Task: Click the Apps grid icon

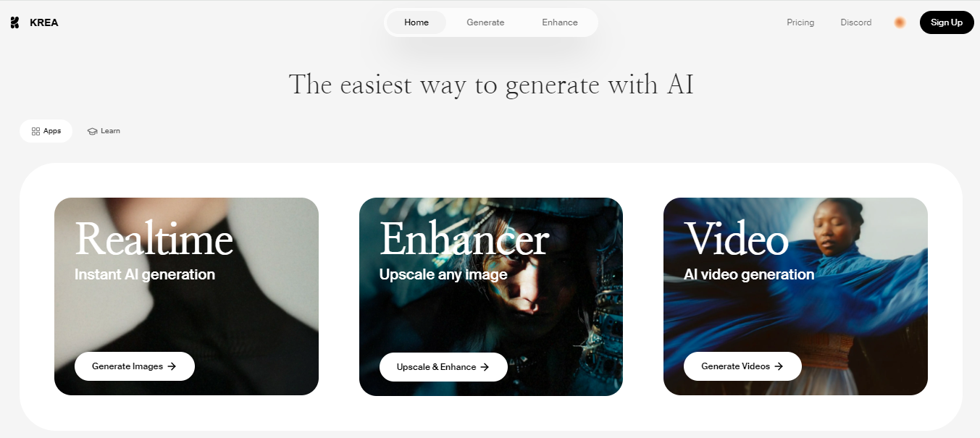Action: coord(35,131)
